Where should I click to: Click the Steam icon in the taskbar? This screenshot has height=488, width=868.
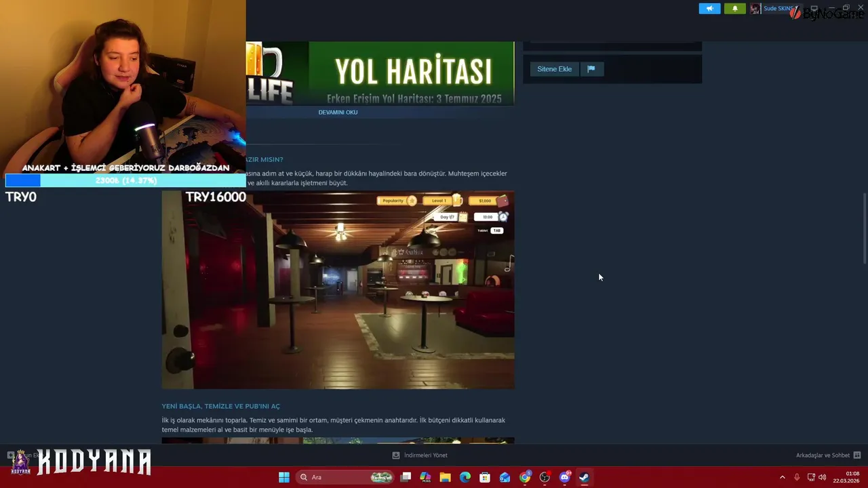click(x=584, y=477)
